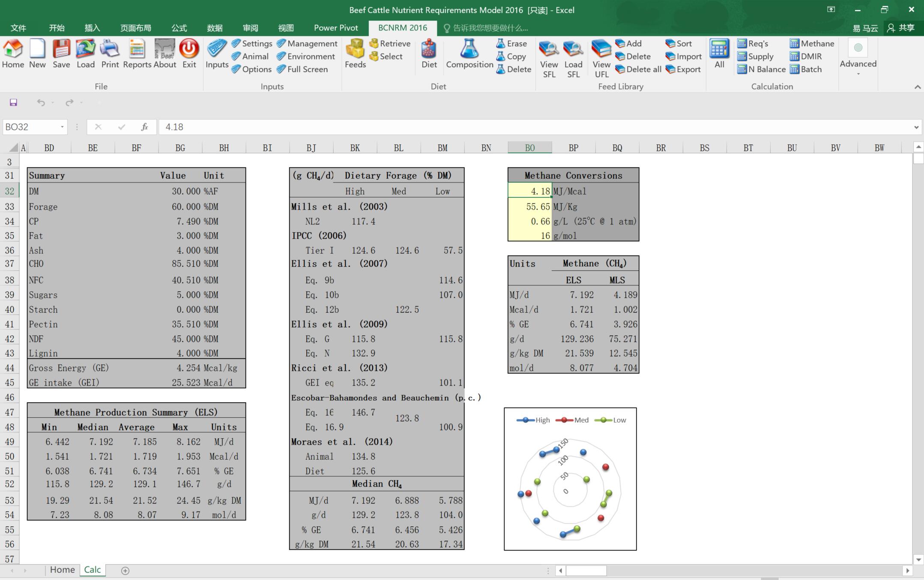This screenshot has width=924, height=580.
Task: Click the Save floppy disk icon
Action: [x=61, y=54]
